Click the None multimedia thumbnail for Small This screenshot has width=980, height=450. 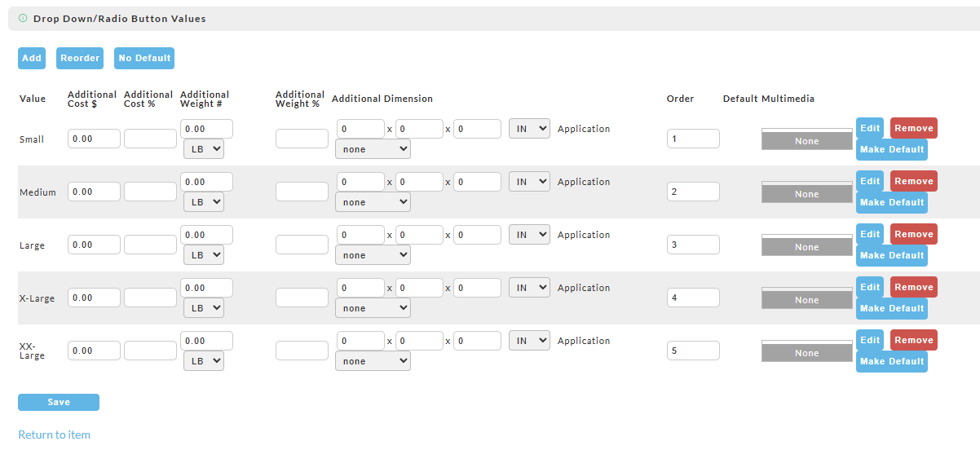tap(806, 139)
